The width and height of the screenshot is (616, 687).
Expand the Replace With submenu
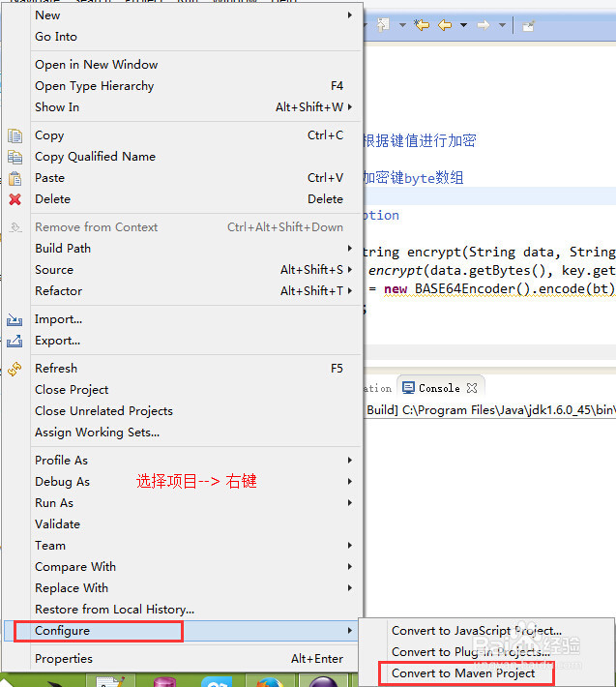(183, 588)
